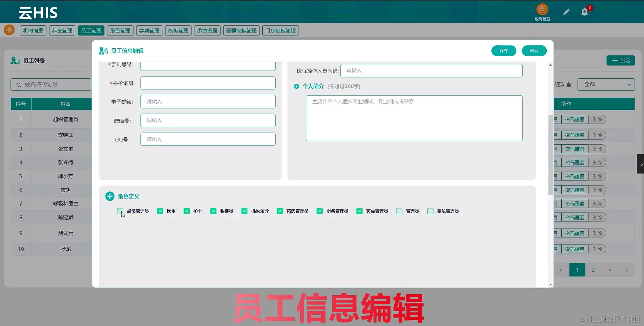Uncheck the 护士 role checkbox
644x326 pixels.
(x=187, y=211)
